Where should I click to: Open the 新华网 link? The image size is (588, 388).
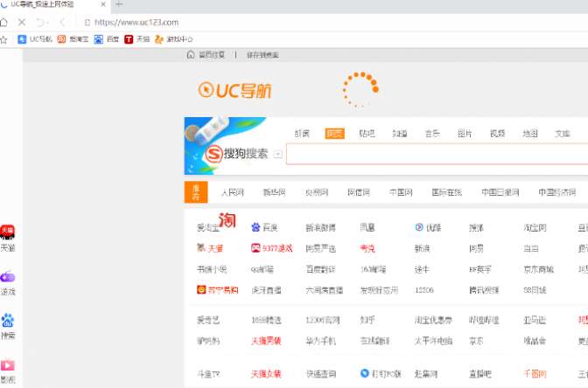pos(274,192)
